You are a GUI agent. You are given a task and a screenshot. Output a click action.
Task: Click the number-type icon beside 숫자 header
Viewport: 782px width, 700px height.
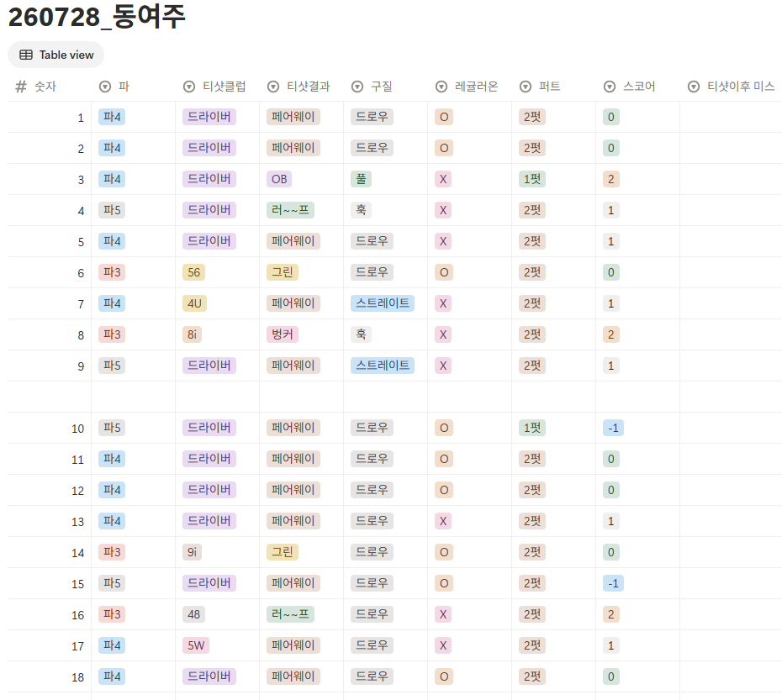tap(20, 87)
